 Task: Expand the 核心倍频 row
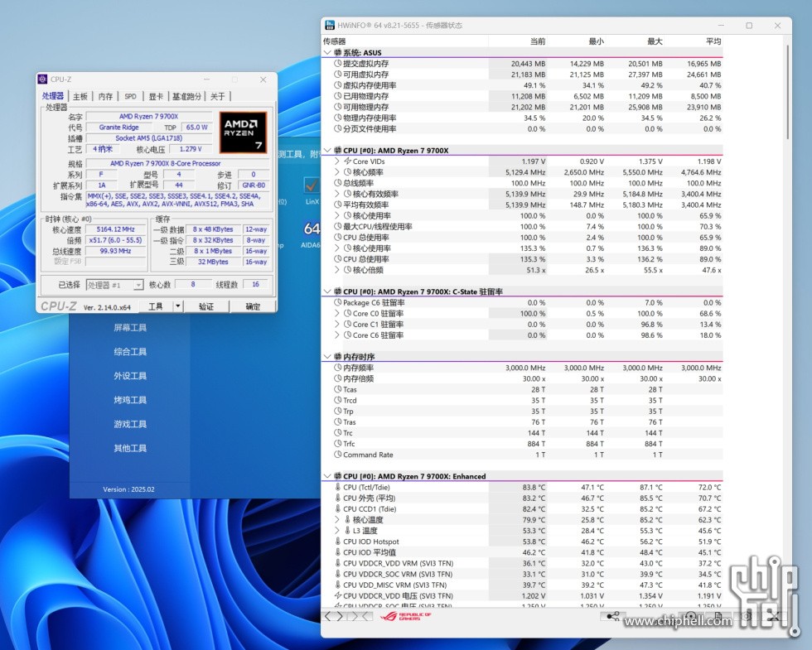pos(337,270)
